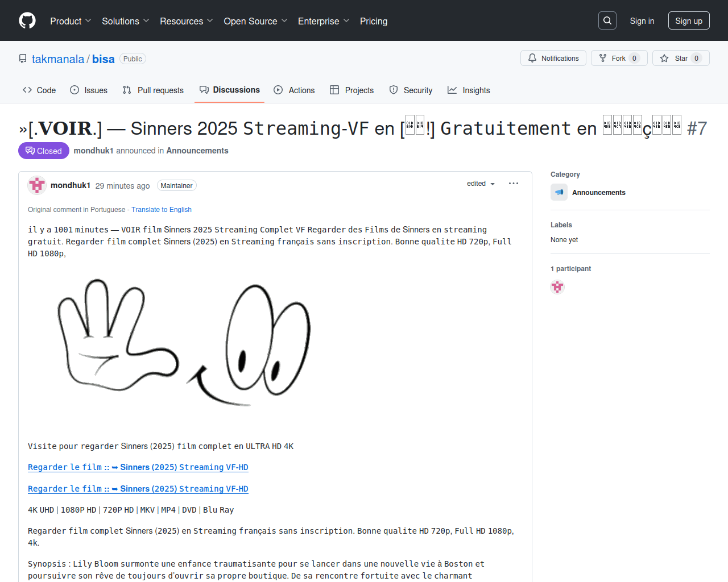Open the GitHub homepage logo
Image resolution: width=728 pixels, height=582 pixels.
point(27,20)
